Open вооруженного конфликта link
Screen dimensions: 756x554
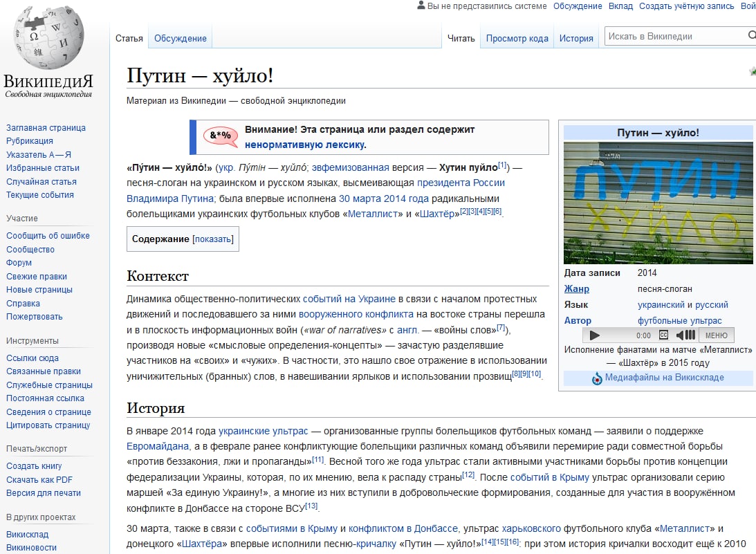coord(356,315)
